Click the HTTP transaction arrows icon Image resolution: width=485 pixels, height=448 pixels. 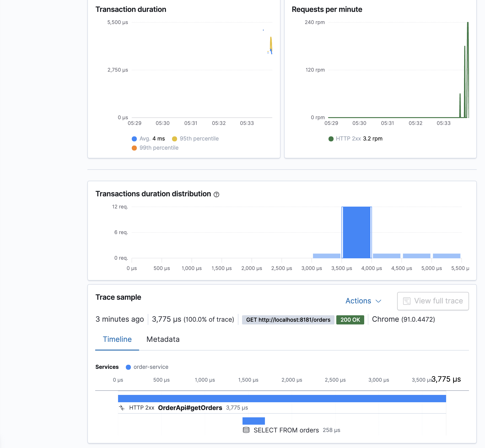[x=122, y=408]
